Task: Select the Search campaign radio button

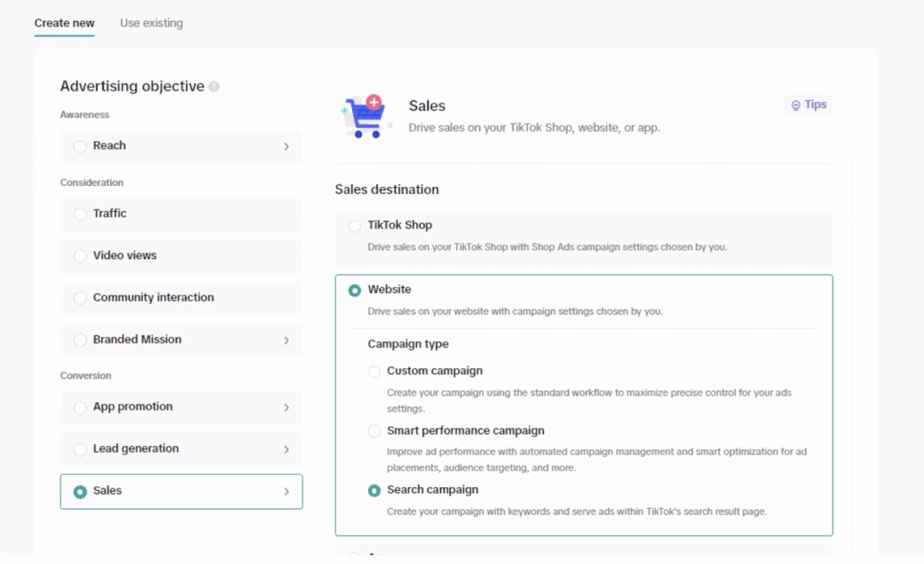Action: click(x=374, y=491)
